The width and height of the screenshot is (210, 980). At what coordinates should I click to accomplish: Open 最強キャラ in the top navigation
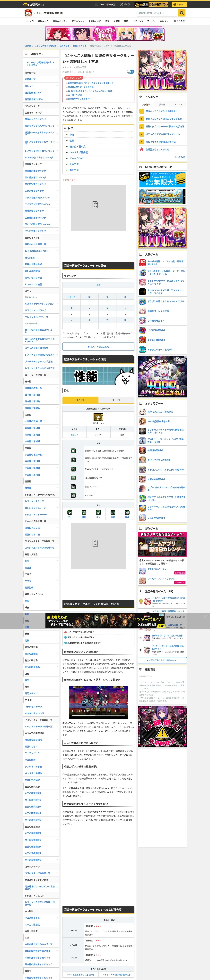point(43,21)
